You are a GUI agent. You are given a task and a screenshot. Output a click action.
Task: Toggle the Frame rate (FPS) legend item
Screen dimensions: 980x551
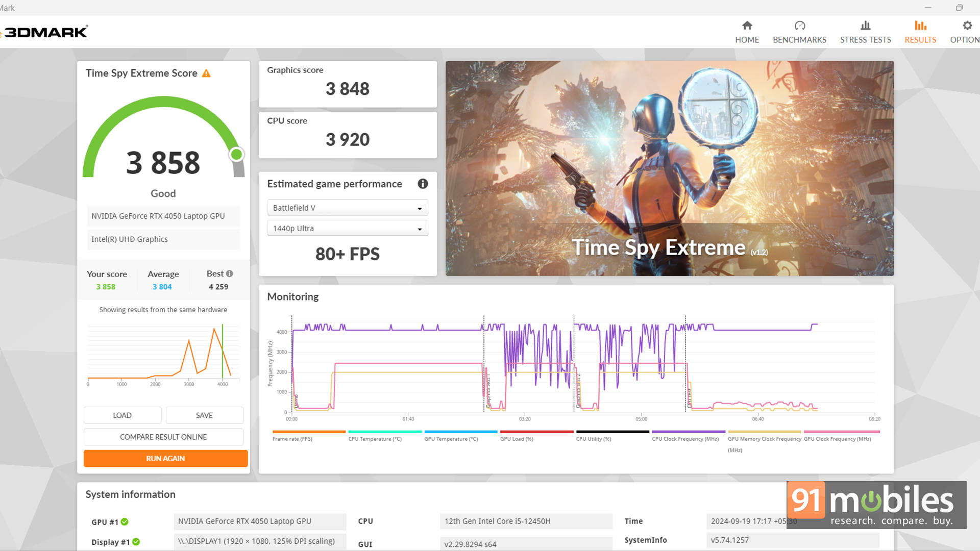[292, 439]
